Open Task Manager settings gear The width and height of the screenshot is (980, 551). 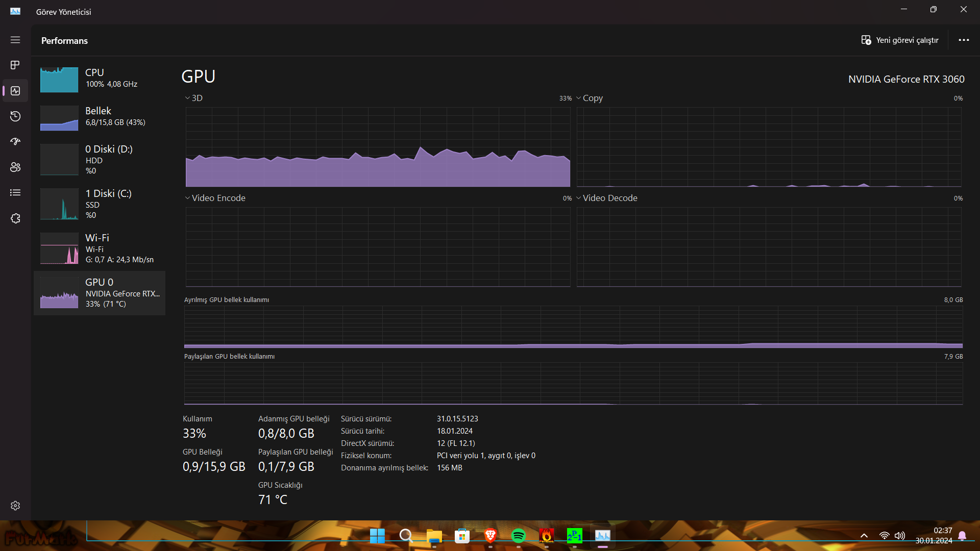click(x=15, y=506)
